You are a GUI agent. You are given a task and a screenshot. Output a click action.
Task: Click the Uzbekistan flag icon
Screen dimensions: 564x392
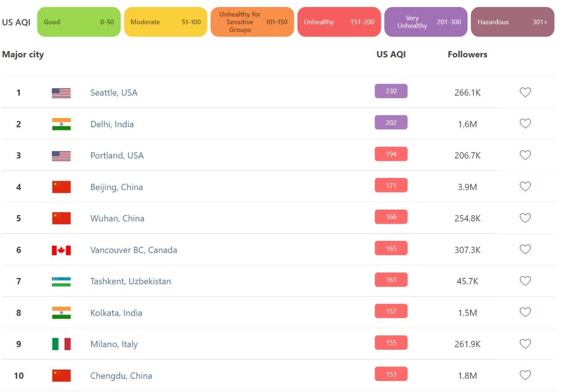61,281
